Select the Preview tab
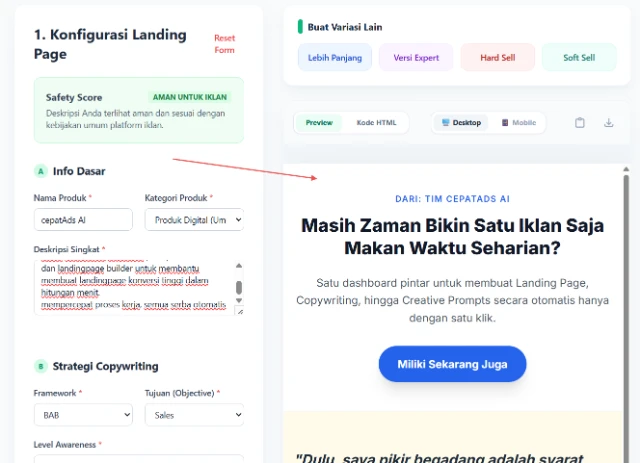 pos(319,122)
